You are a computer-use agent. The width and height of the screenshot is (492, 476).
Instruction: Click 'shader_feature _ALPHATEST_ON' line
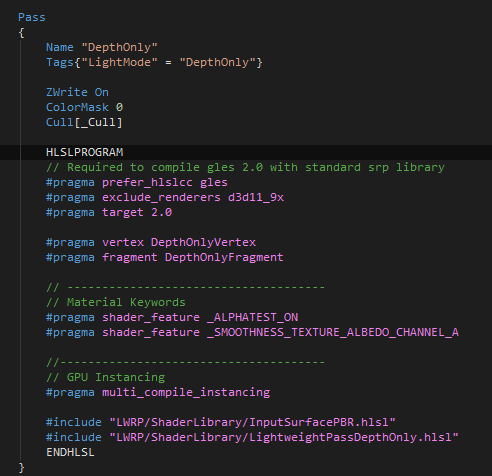point(172,317)
